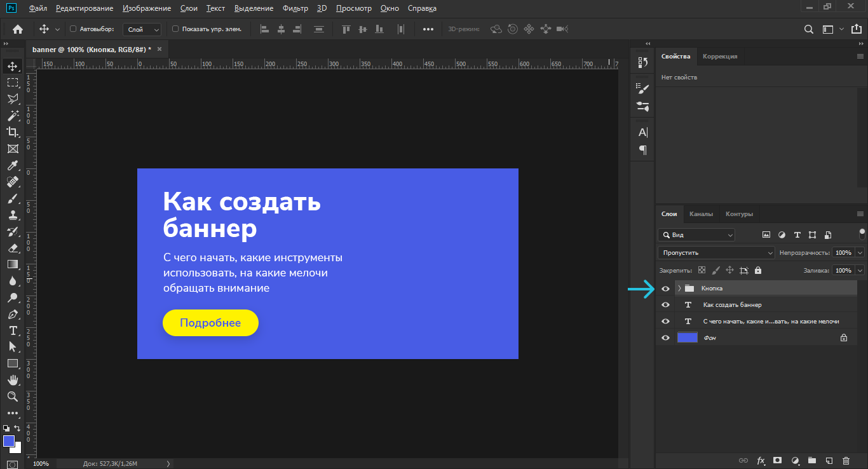The image size is (868, 469).
Task: Select the Crop tool
Action: [12, 132]
